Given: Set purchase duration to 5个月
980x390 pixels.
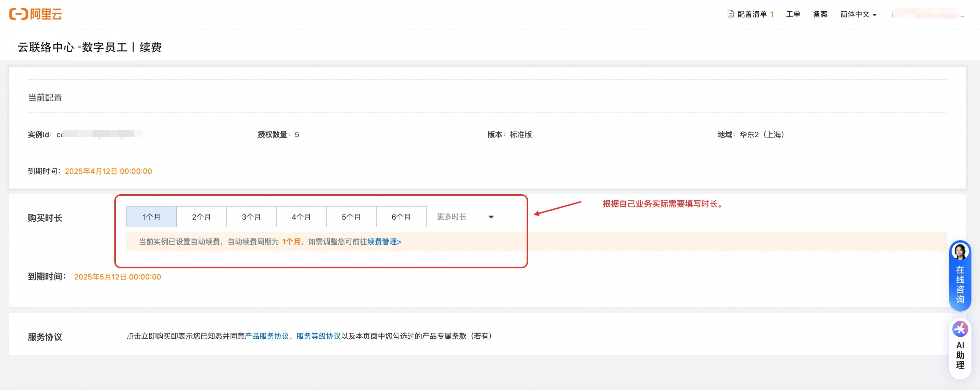Looking at the screenshot, I should tap(351, 217).
